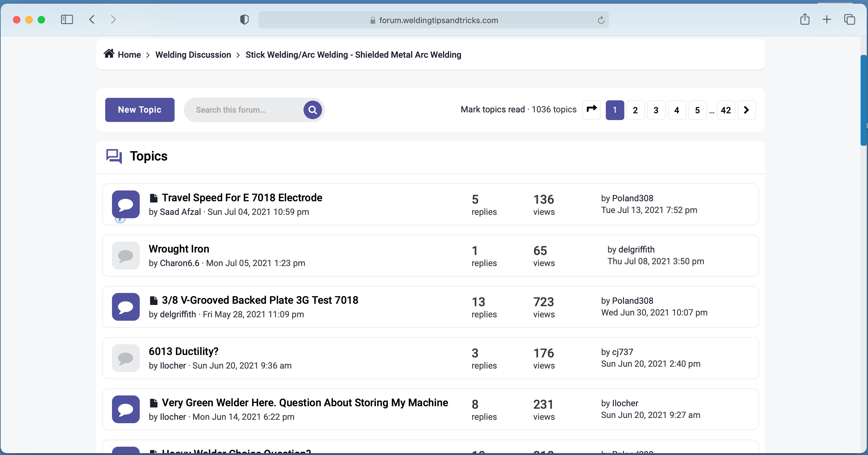Click '13 replies' on 3/8 V-Grooved row
868x455 pixels.
[484, 307]
